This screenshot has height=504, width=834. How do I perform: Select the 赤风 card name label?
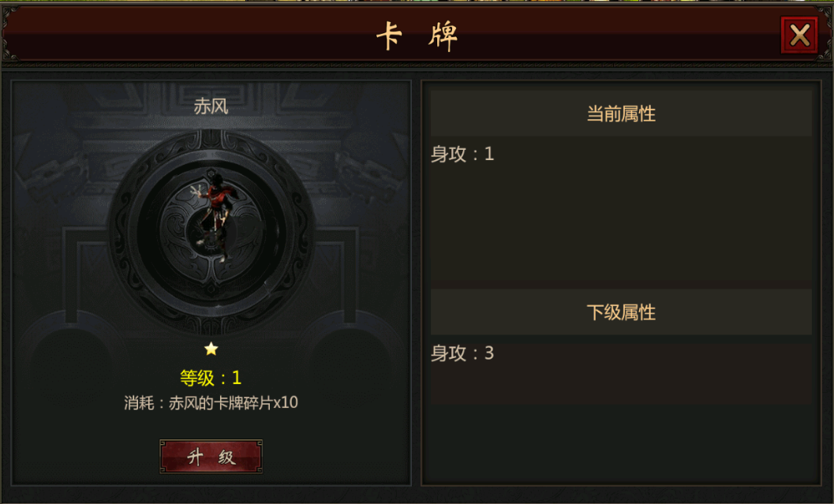211,106
